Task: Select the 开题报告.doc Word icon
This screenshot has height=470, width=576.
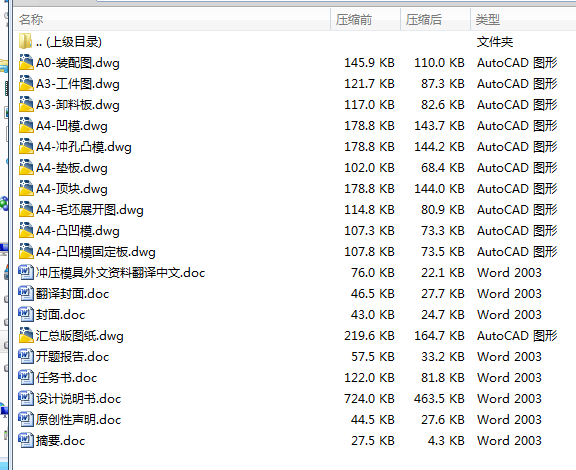Action: click(26, 356)
